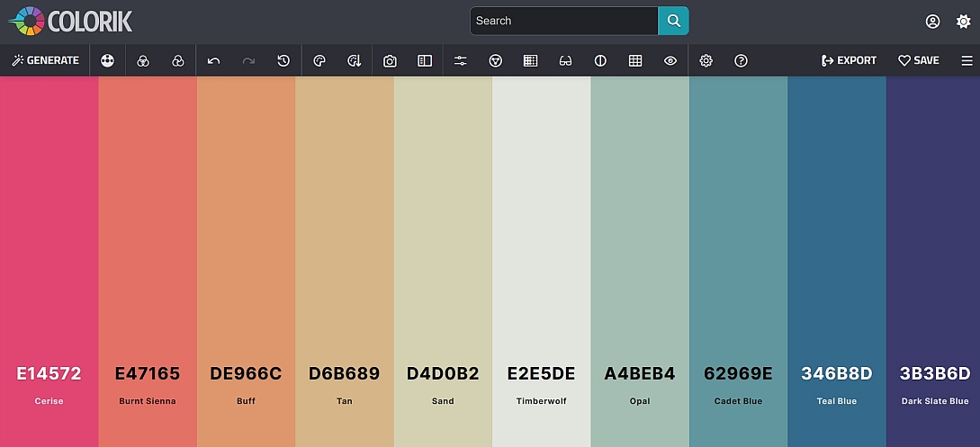Click hex code DE966C
980x447 pixels.
[246, 374]
